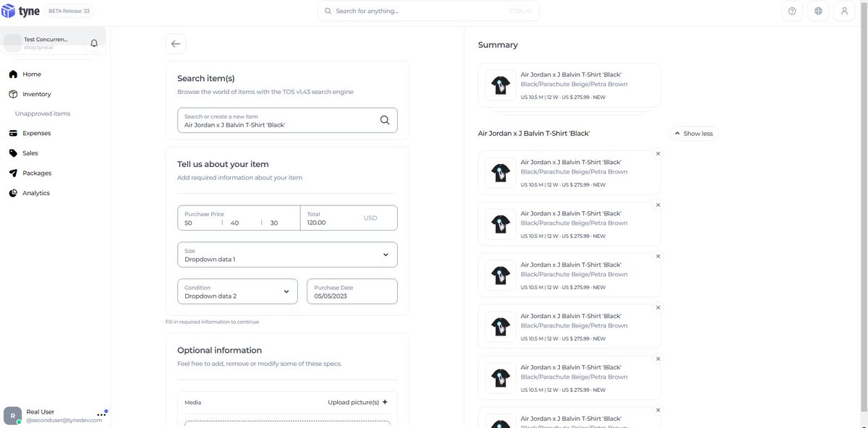The width and height of the screenshot is (868, 428).
Task: Click the Upload picture(s) label
Action: pyautogui.click(x=353, y=402)
